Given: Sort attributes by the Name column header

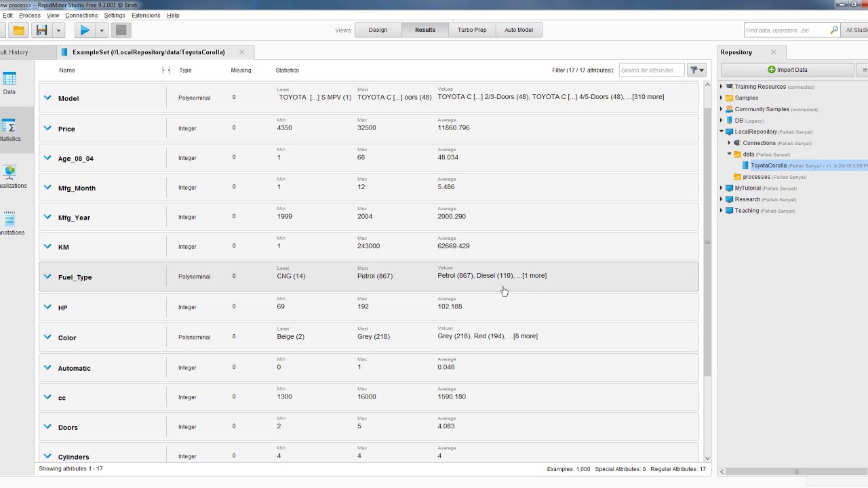Looking at the screenshot, I should (66, 70).
